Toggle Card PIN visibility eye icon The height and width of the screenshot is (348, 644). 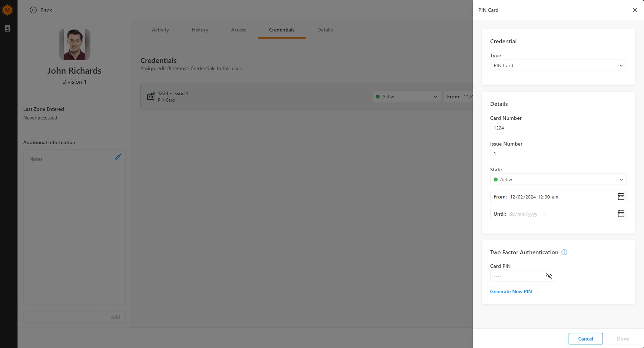click(549, 276)
